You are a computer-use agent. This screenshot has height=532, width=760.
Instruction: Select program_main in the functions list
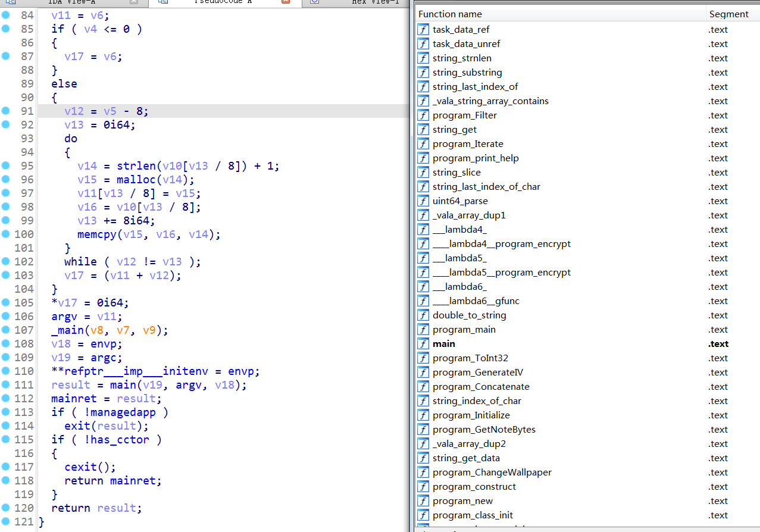tap(464, 330)
